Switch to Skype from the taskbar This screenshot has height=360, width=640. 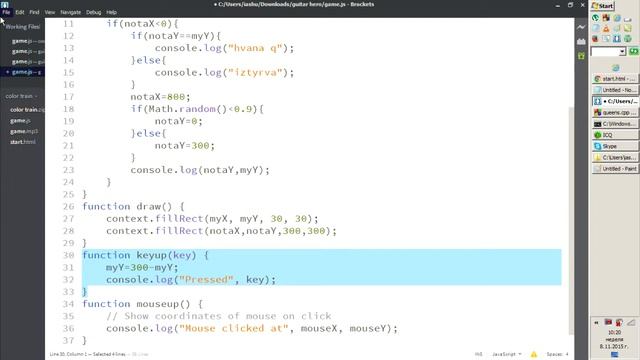(x=615, y=146)
